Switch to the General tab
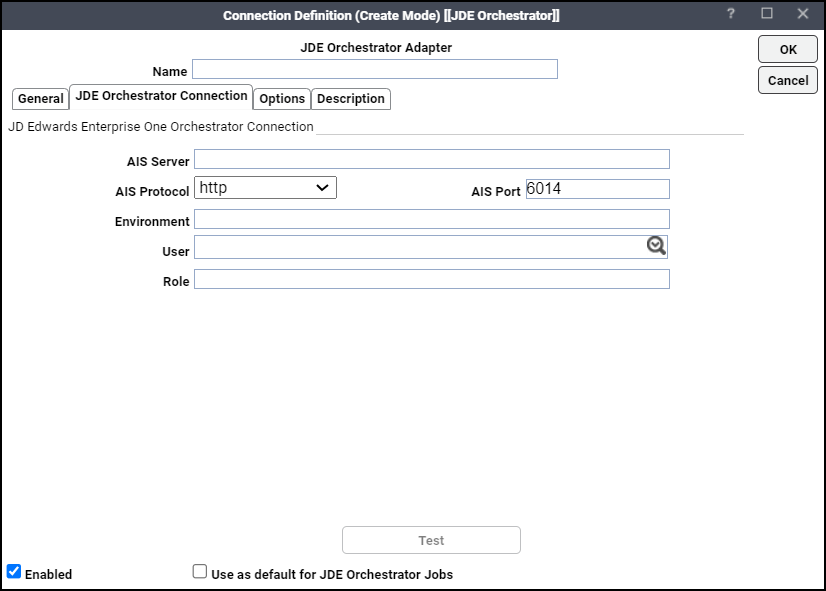Image resolution: width=826 pixels, height=591 pixels. point(41,98)
